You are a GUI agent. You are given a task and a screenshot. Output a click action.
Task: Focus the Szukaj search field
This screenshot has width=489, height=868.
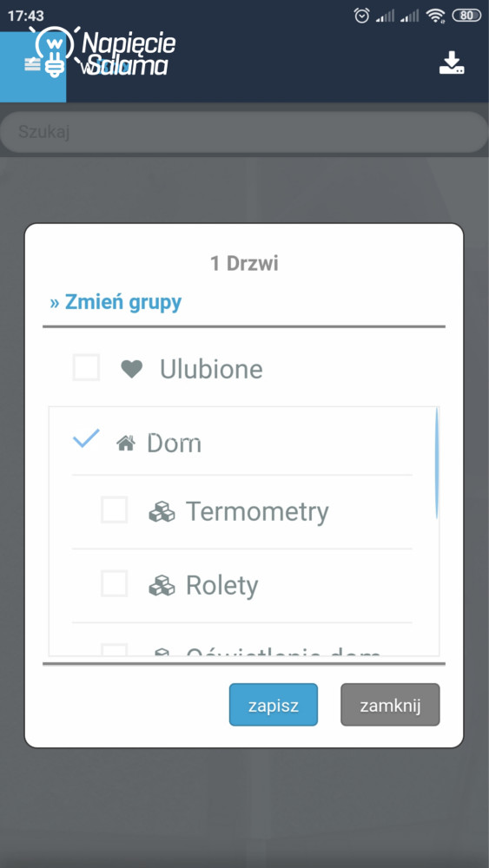coord(244,132)
